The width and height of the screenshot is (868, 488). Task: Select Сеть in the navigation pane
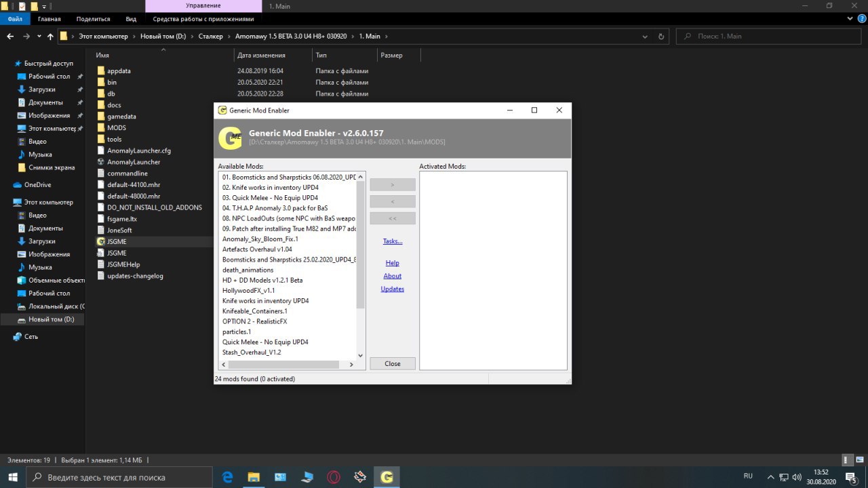[x=31, y=336]
